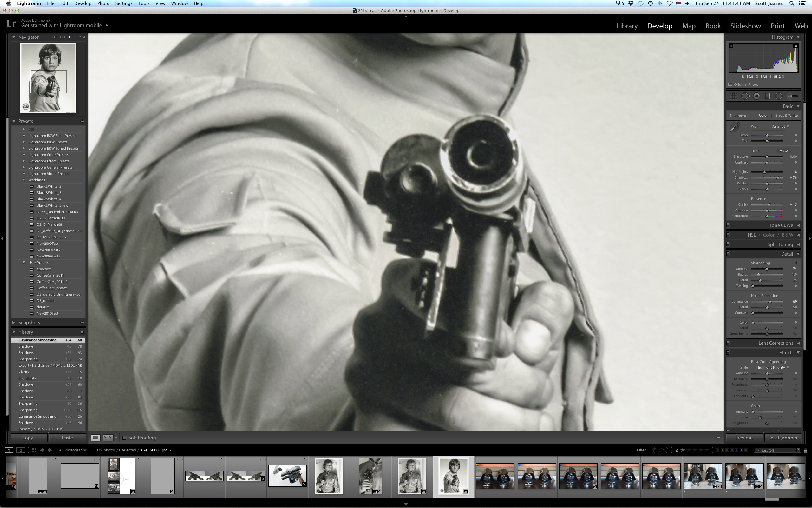Expand the Lightroom Color Presets folder
This screenshot has width=812, height=508.
point(24,155)
